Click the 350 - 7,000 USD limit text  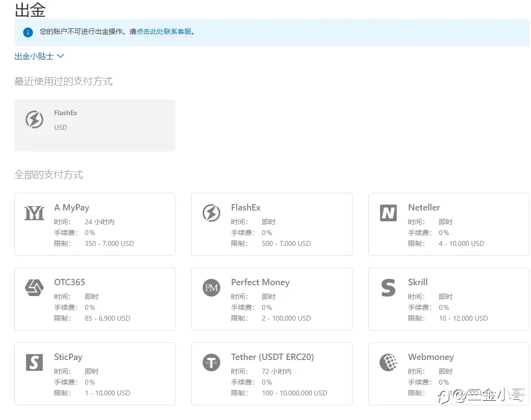pos(109,243)
